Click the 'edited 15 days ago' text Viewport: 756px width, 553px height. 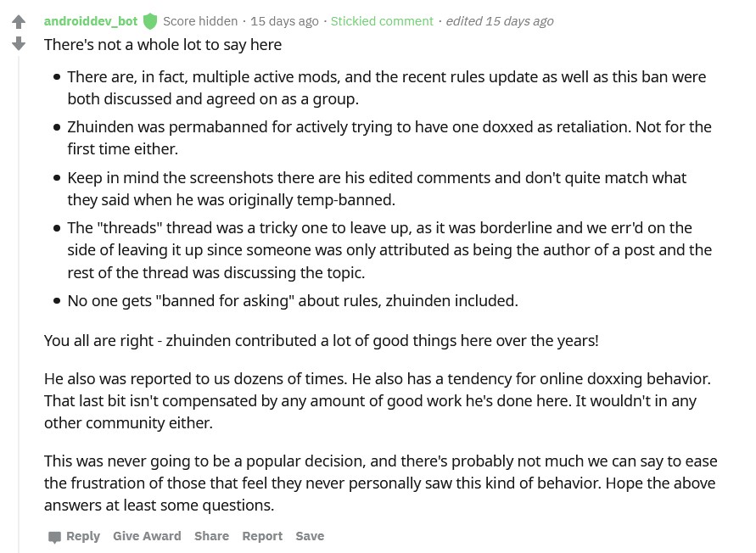point(500,21)
